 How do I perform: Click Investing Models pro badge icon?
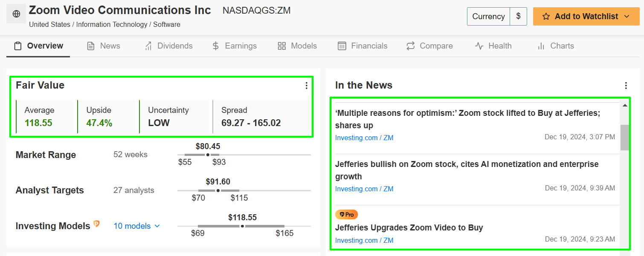(96, 224)
